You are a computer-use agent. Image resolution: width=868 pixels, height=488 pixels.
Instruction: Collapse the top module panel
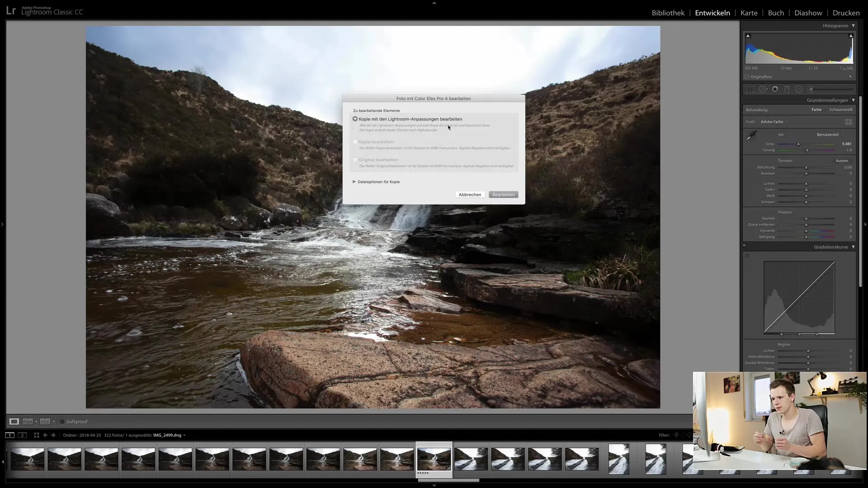[x=434, y=2]
